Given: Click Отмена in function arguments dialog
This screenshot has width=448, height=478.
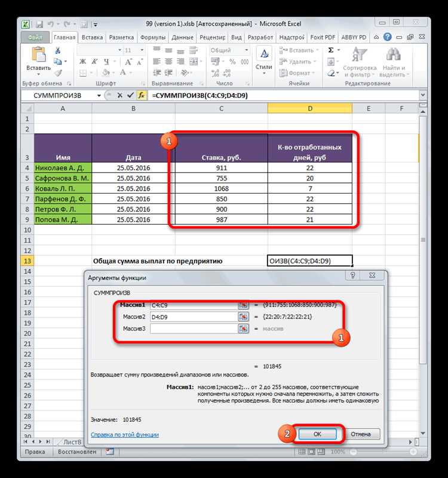Looking at the screenshot, I should [361, 434].
